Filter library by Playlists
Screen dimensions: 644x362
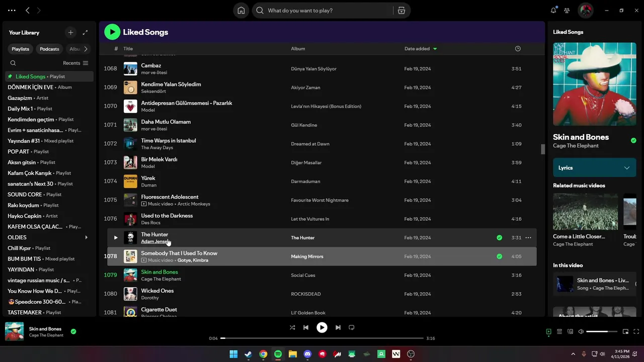coord(20,49)
